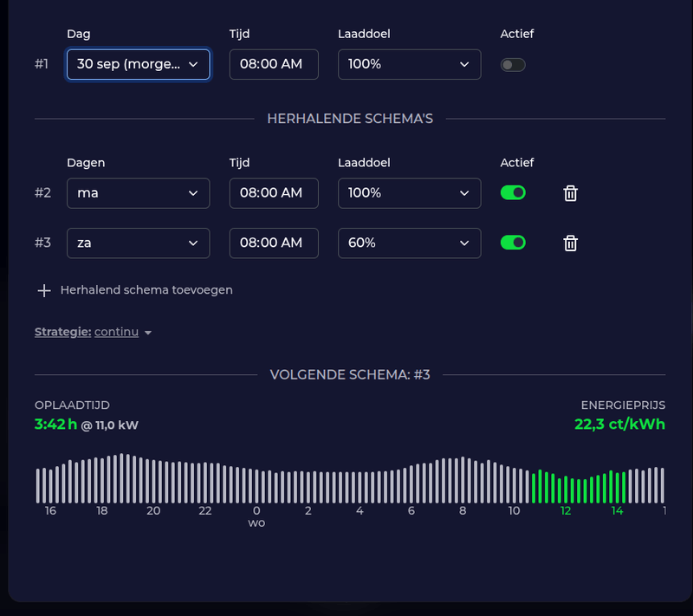Change the 'ma' days dropdown for schedule #2
This screenshot has height=616, width=693.
139,193
